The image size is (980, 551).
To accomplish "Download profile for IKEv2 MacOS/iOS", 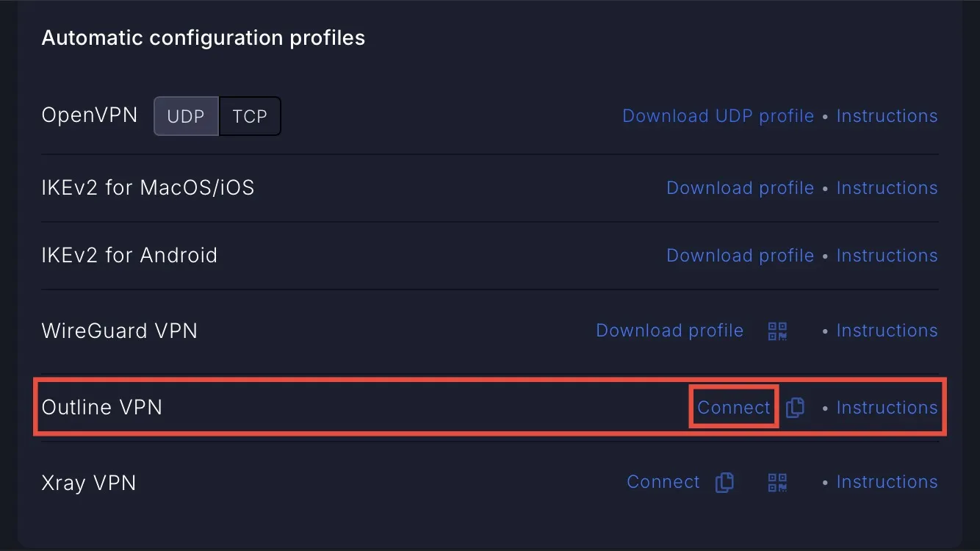I will pos(740,188).
